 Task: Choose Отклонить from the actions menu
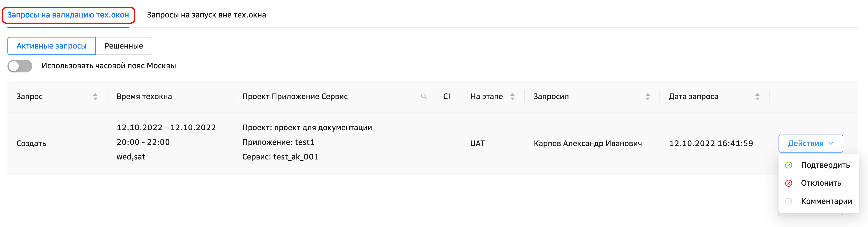tap(821, 183)
